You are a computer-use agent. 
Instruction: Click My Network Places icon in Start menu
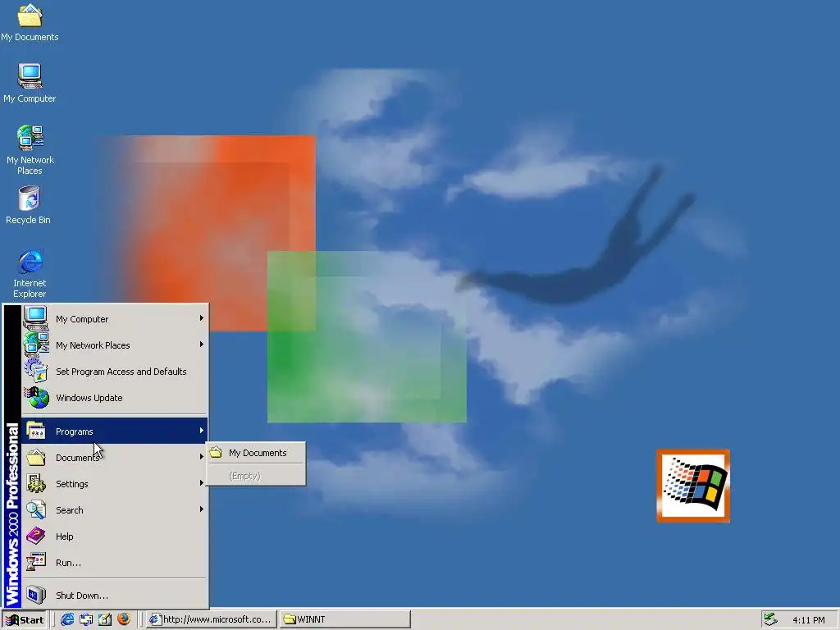click(36, 345)
